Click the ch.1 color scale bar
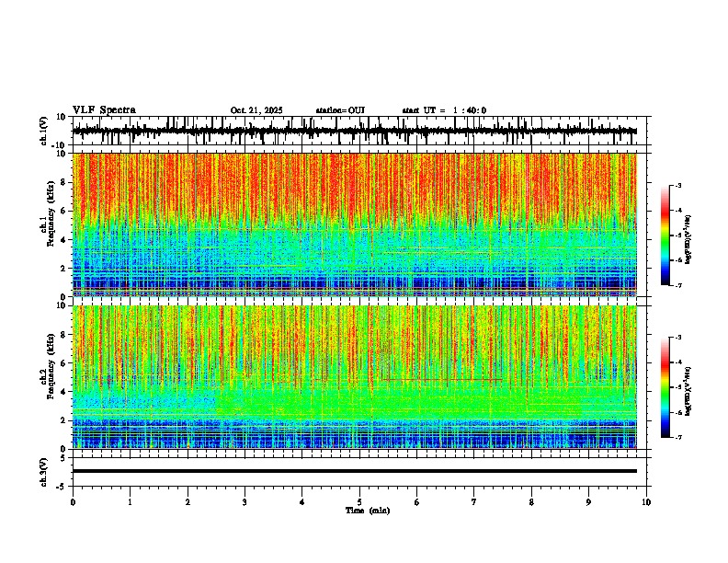The width and height of the screenshot is (728, 563). point(665,236)
